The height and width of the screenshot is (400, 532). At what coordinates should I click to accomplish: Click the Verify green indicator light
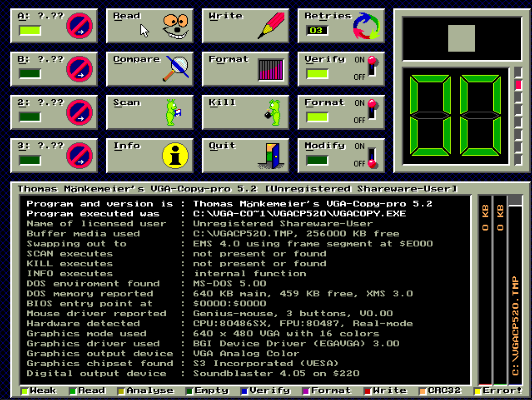(317, 74)
